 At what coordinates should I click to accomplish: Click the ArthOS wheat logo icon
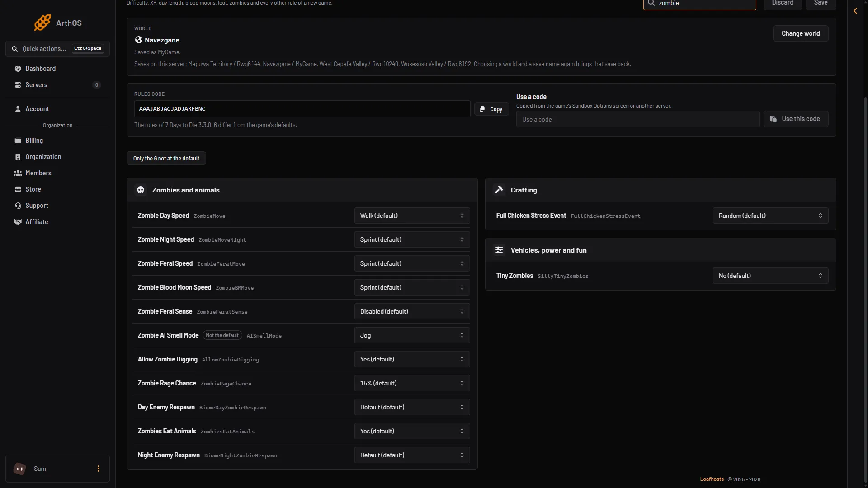42,23
